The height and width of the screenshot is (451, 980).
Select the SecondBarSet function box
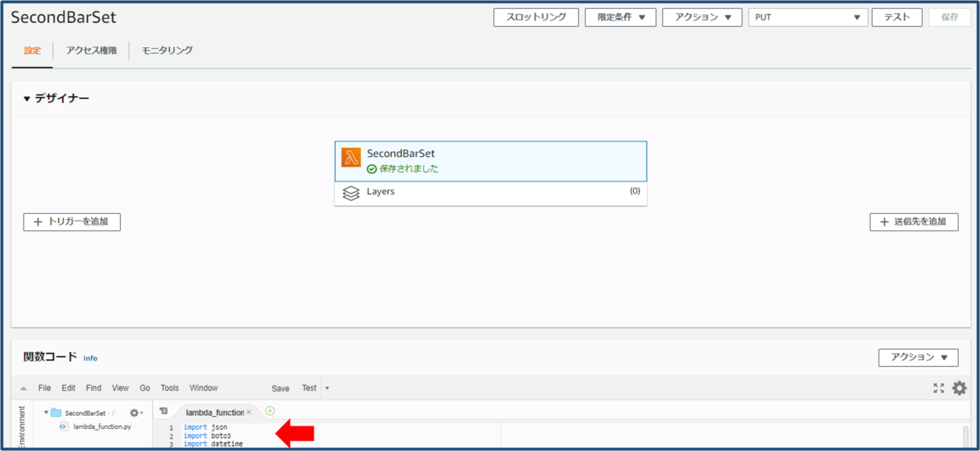click(x=491, y=161)
